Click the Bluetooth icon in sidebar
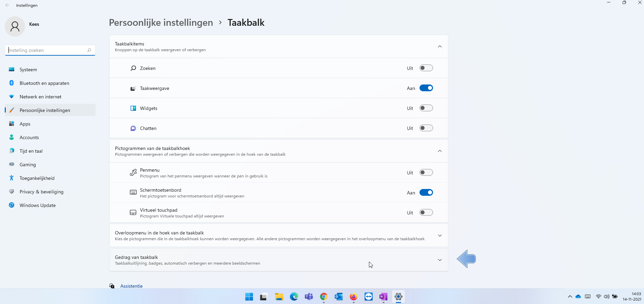The width and height of the screenshot is (644, 304). point(12,83)
